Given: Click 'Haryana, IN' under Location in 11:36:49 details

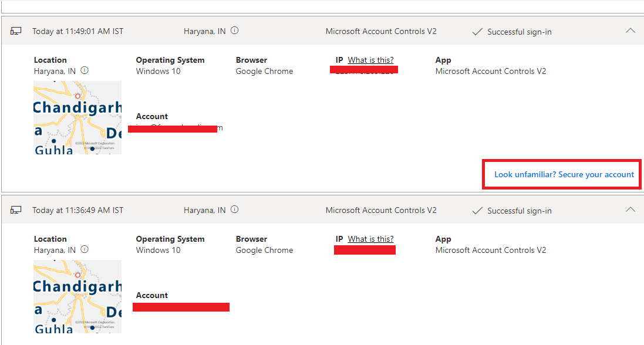Looking at the screenshot, I should pos(55,250).
